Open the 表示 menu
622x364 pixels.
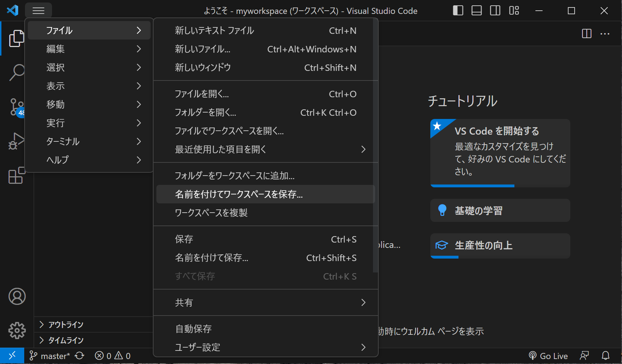(x=89, y=86)
